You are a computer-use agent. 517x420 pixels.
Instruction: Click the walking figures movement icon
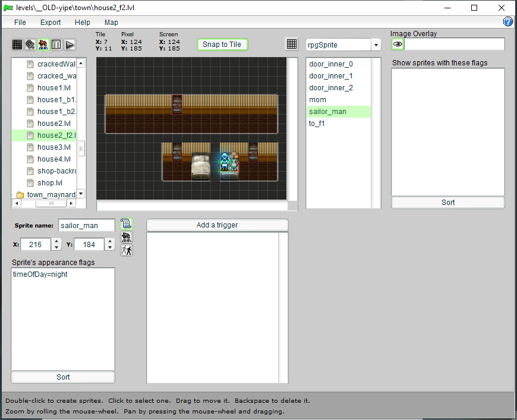tap(126, 250)
